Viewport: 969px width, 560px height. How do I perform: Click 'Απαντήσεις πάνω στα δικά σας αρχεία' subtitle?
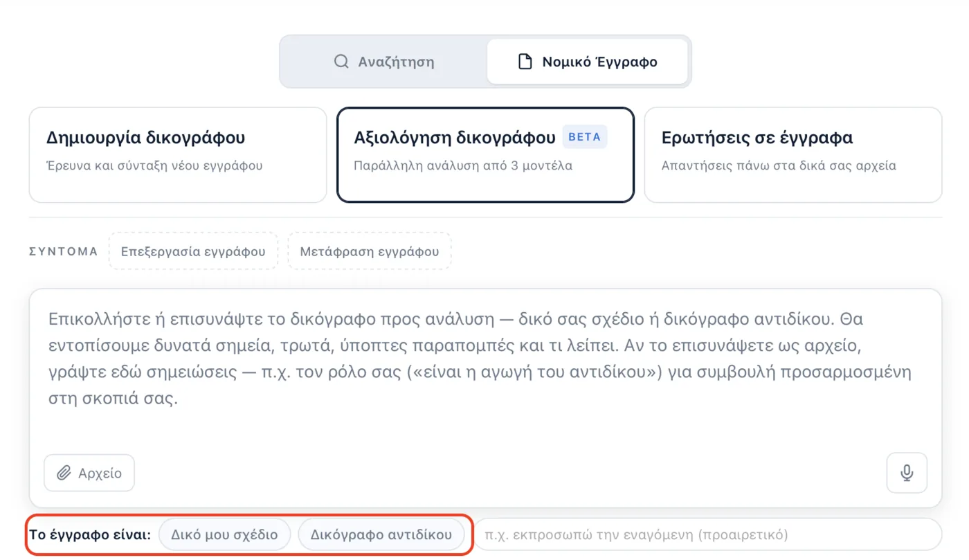(x=779, y=166)
